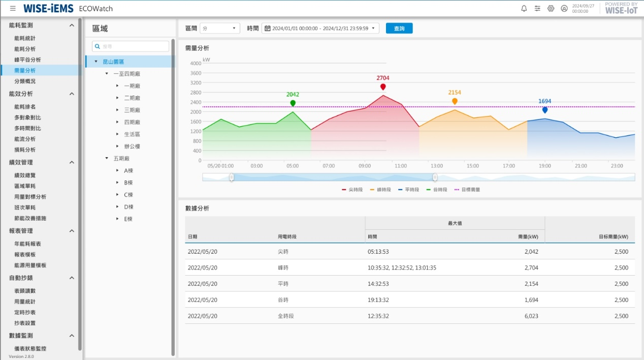Open 績效總覽 in sidebar
This screenshot has width=644, height=360.
25,175
